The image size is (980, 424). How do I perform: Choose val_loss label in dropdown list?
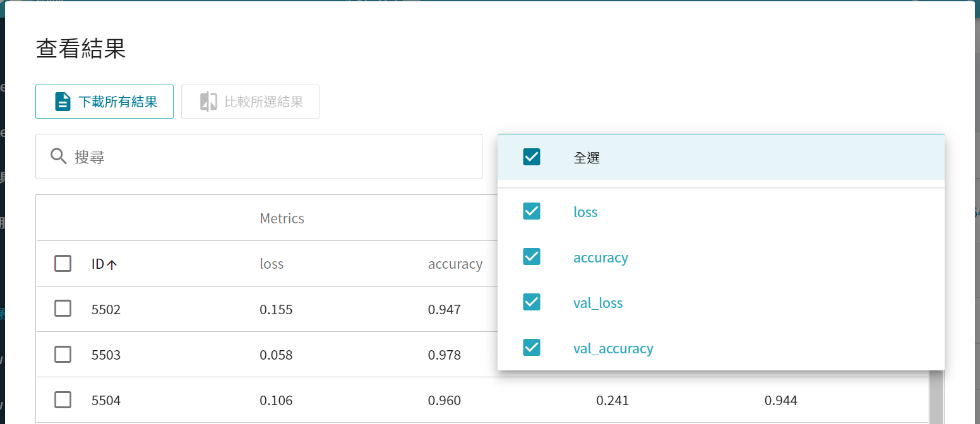[x=597, y=303]
